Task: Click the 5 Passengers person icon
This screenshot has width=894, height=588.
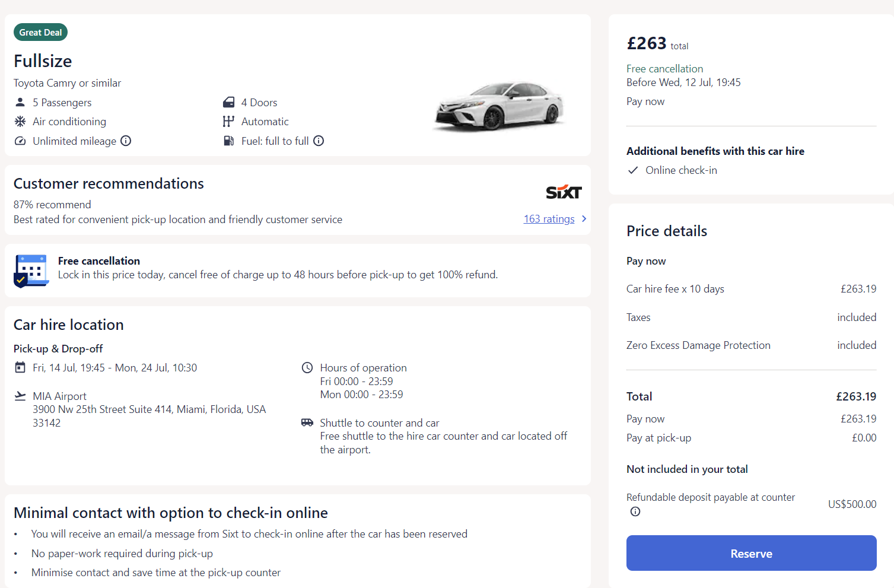Action: point(20,102)
